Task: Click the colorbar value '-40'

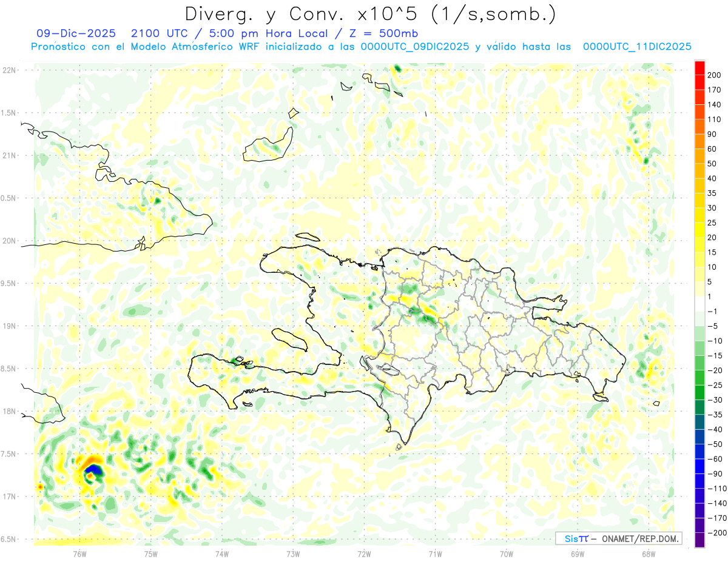Action: (x=715, y=430)
